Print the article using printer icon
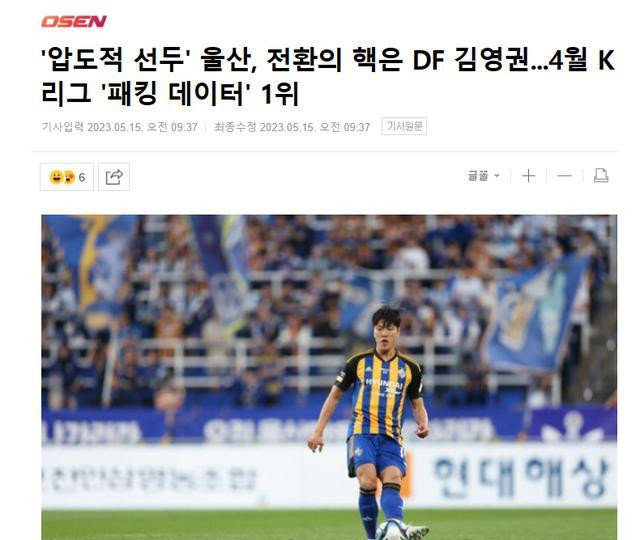The height and width of the screenshot is (540, 640). 600,176
